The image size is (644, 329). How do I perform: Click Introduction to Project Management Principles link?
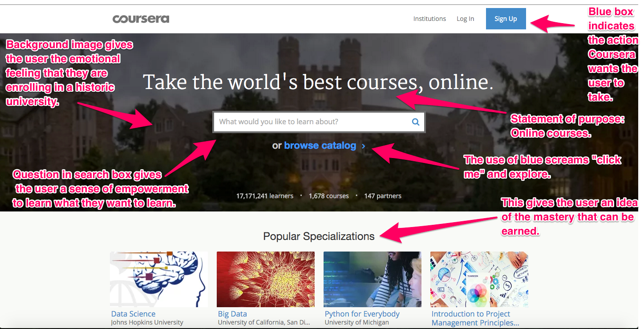(475, 318)
